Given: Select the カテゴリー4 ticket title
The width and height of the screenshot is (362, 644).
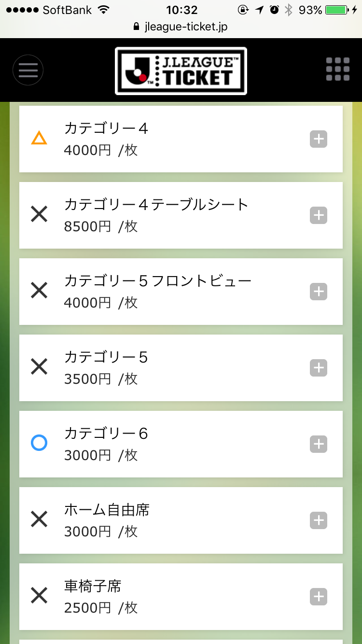Looking at the screenshot, I should [106, 128].
